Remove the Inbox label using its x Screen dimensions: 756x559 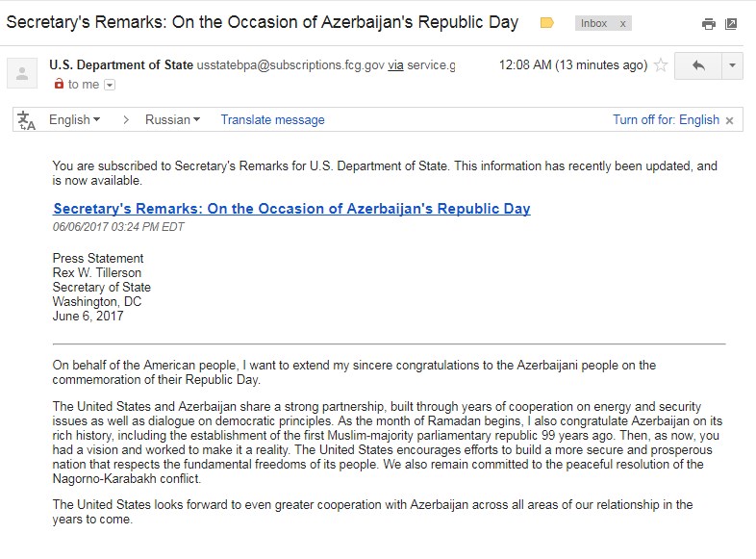click(623, 23)
